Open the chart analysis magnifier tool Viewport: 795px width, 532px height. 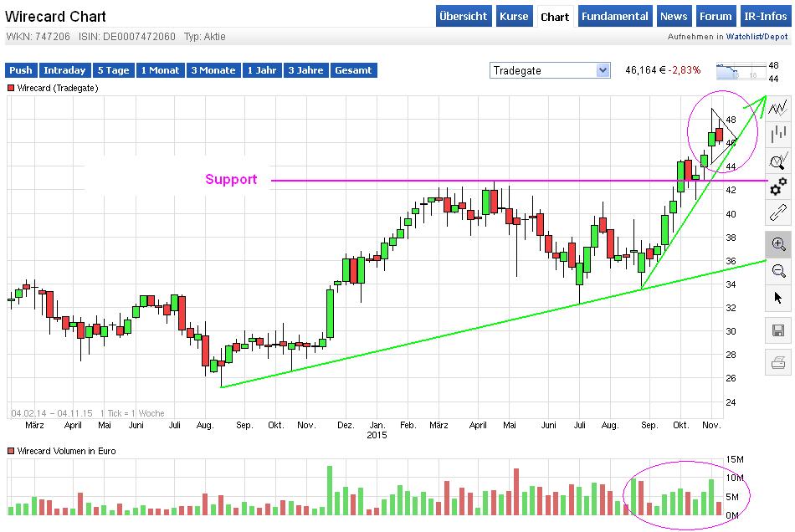click(777, 161)
